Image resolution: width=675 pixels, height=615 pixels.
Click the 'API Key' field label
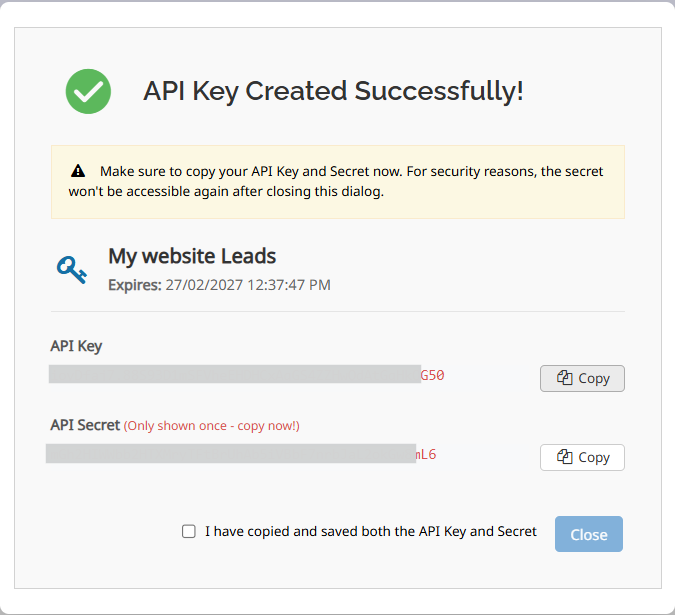point(76,346)
